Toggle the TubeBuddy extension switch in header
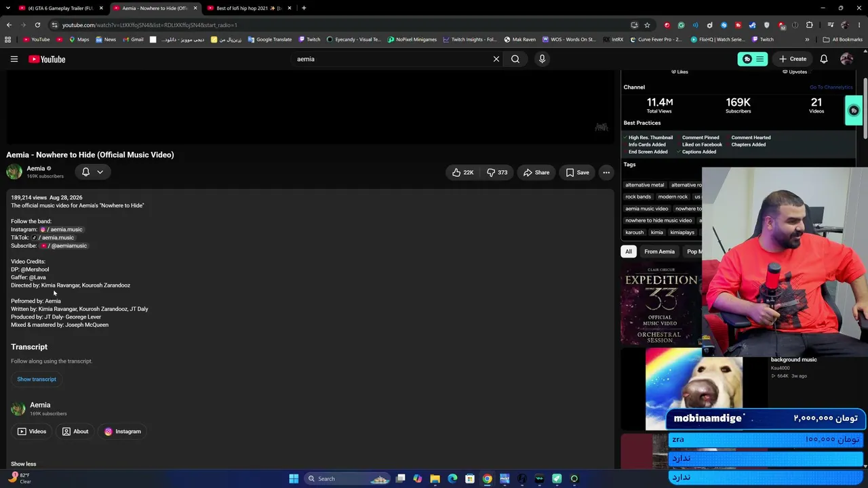868x488 pixels. coord(753,59)
